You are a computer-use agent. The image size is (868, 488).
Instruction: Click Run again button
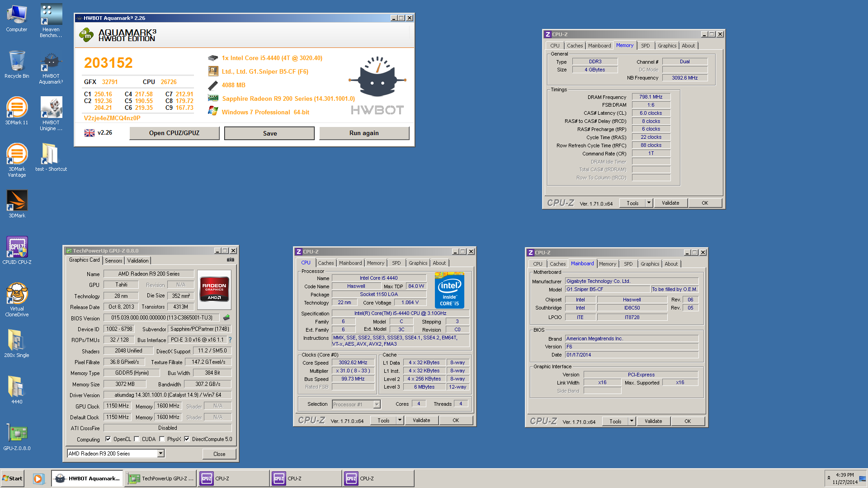coord(364,133)
